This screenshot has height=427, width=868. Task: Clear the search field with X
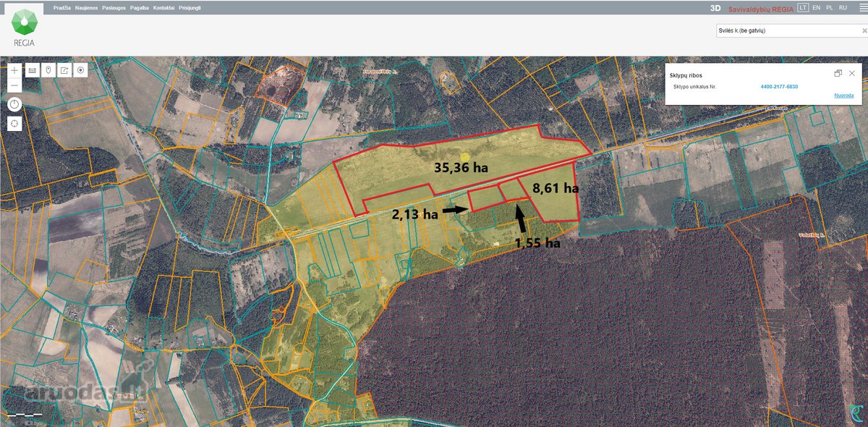click(x=864, y=31)
